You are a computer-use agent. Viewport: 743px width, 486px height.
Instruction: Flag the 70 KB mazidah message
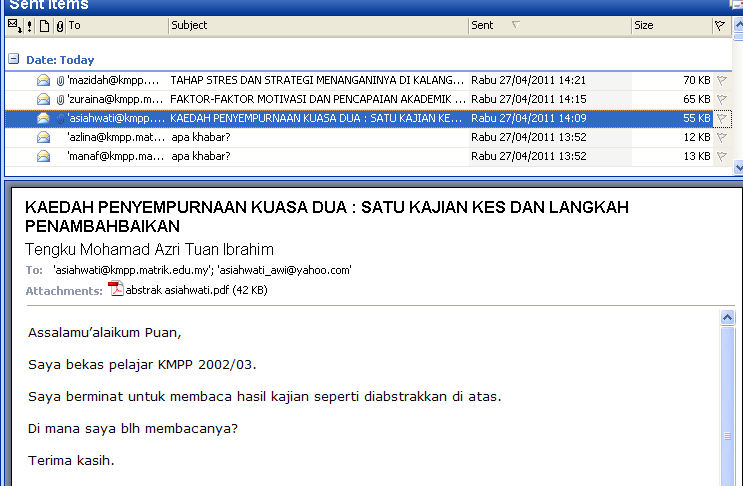click(722, 81)
